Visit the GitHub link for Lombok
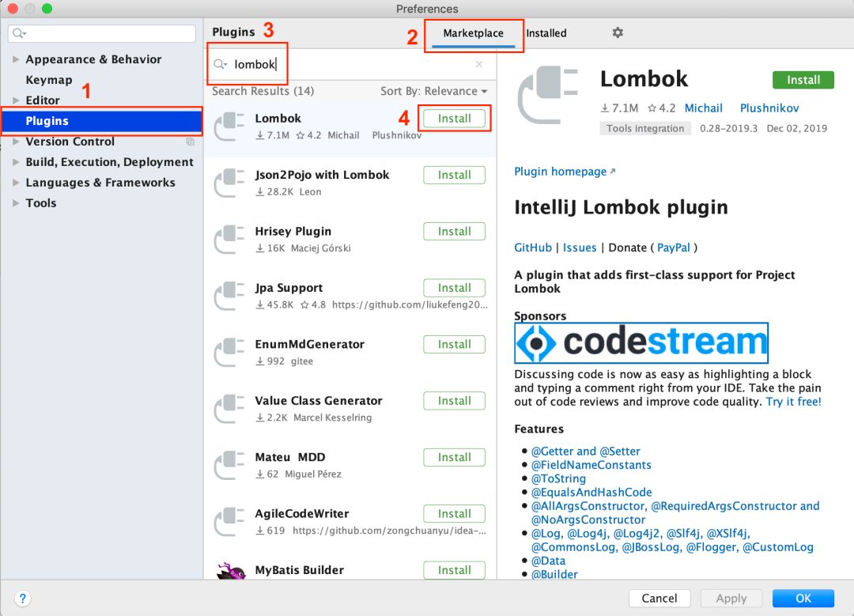Screen dimensions: 854x616 (x=532, y=247)
